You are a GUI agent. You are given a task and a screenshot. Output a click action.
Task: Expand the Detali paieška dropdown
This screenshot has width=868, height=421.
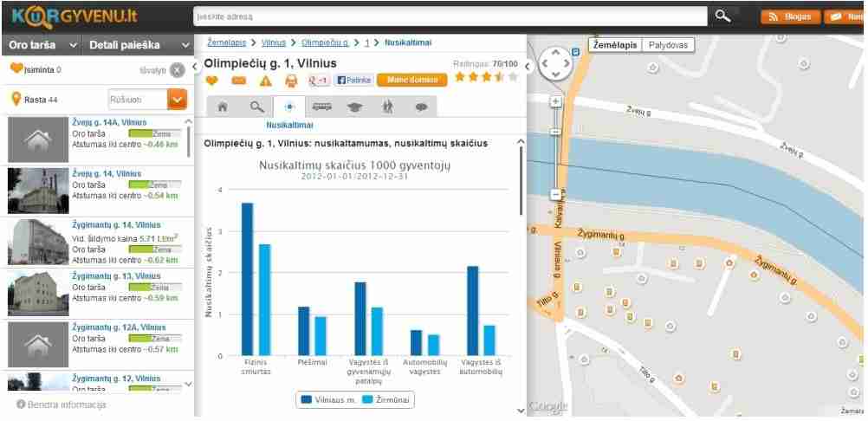[x=139, y=45]
